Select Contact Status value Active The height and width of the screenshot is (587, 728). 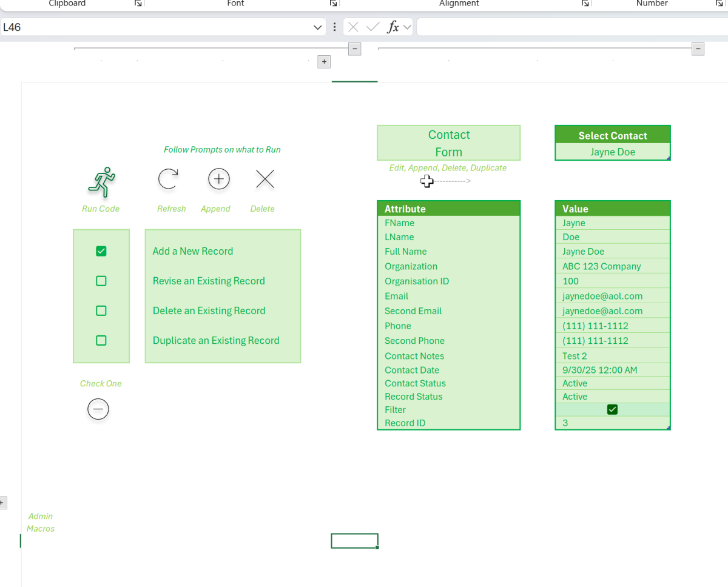coord(613,383)
